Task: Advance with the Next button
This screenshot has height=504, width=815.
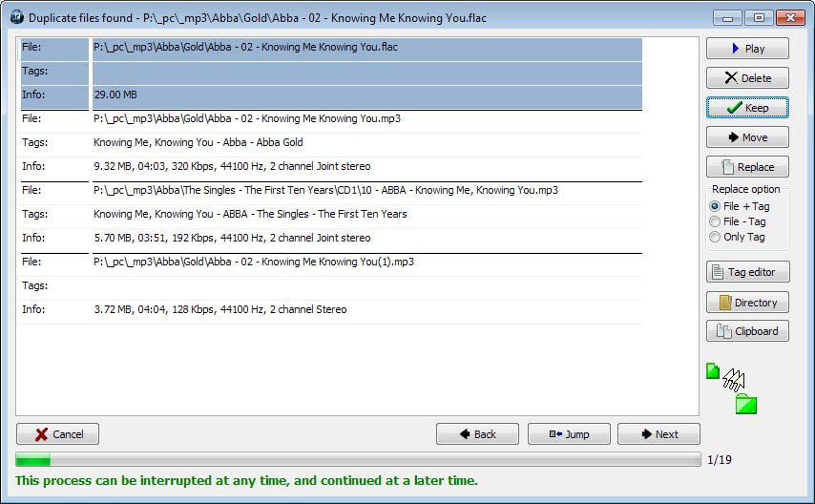Action: click(658, 434)
